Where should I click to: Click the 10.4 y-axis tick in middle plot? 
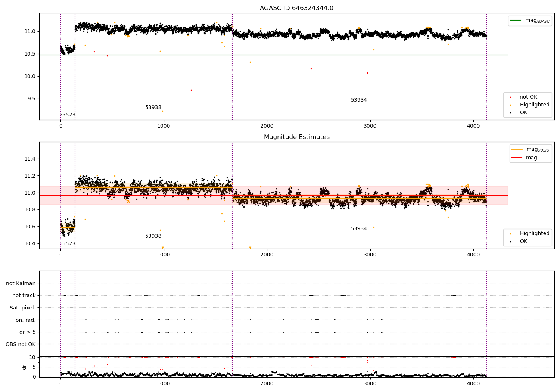[30, 244]
